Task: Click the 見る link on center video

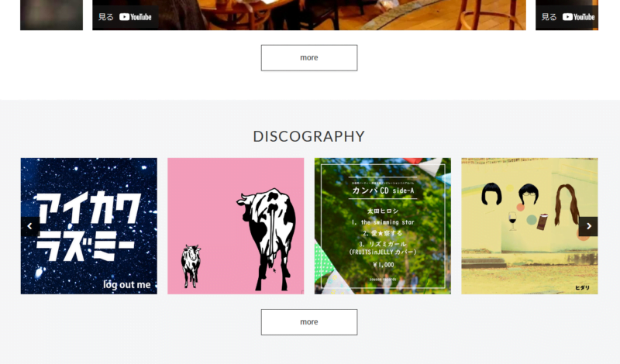Action: (106, 17)
